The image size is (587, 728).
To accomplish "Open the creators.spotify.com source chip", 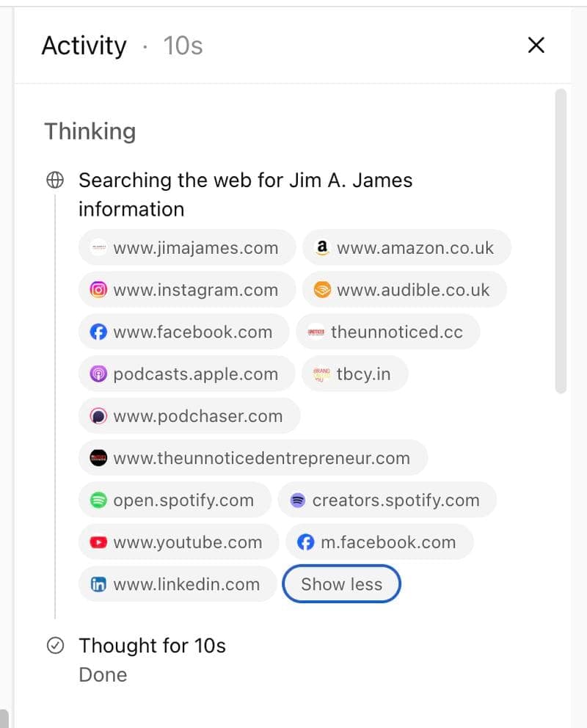I will tap(387, 500).
